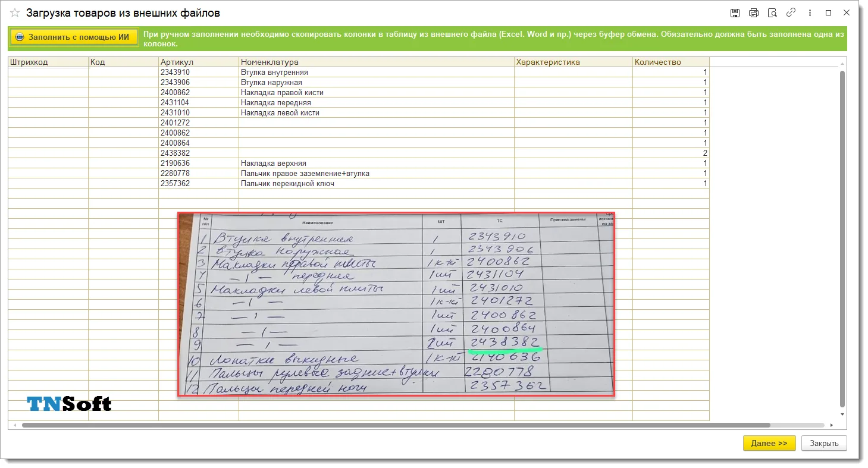Close the window with the X icon

(847, 12)
